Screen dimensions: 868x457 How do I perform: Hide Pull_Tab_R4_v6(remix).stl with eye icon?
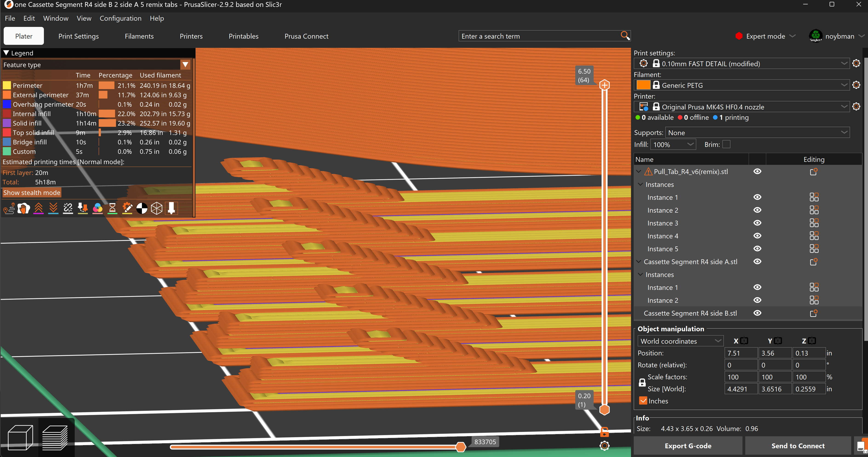pos(757,171)
